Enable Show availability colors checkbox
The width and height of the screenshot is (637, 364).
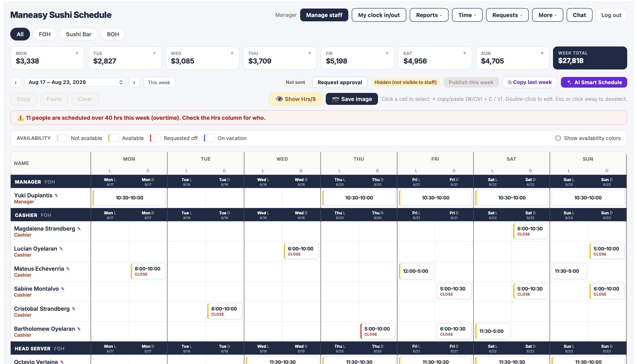558,138
